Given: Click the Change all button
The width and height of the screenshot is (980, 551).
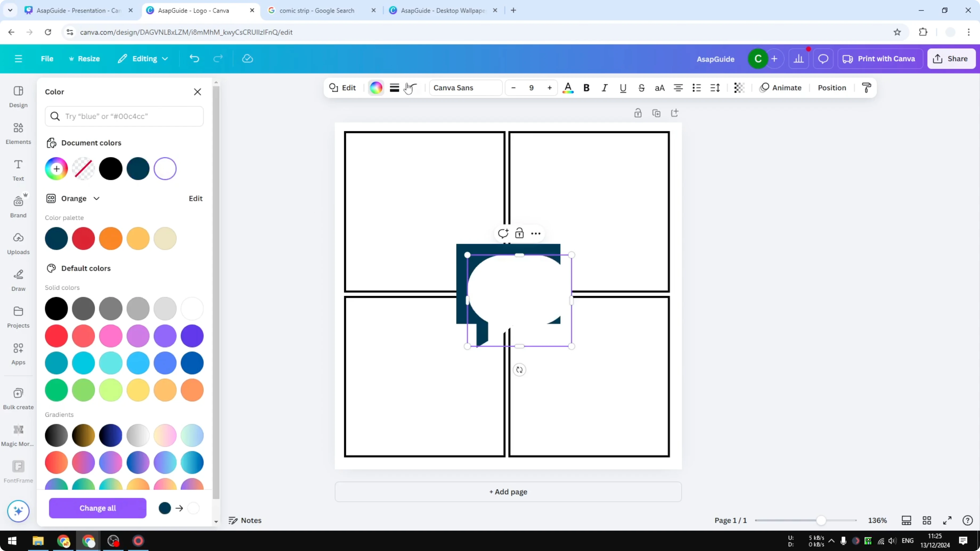Looking at the screenshot, I should tap(97, 508).
